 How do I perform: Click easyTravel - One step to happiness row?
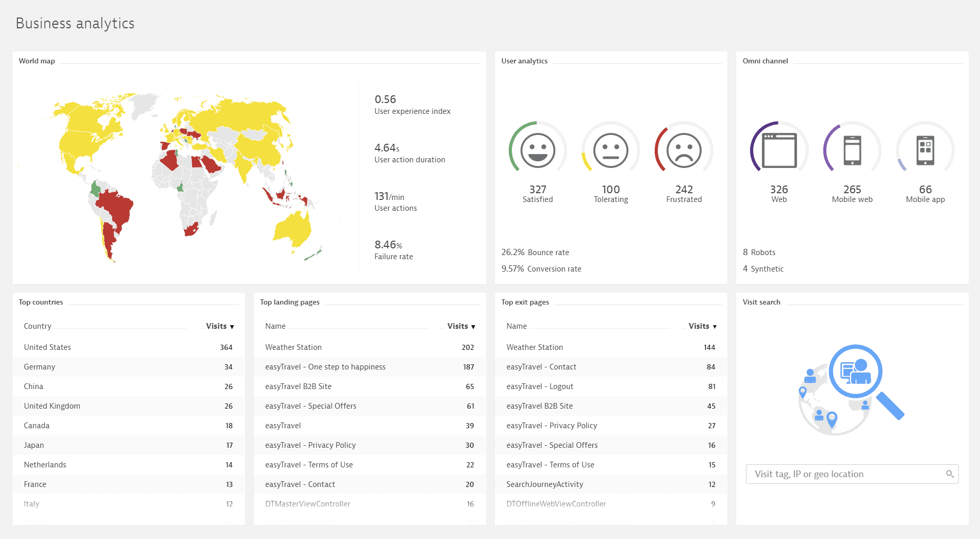click(370, 367)
